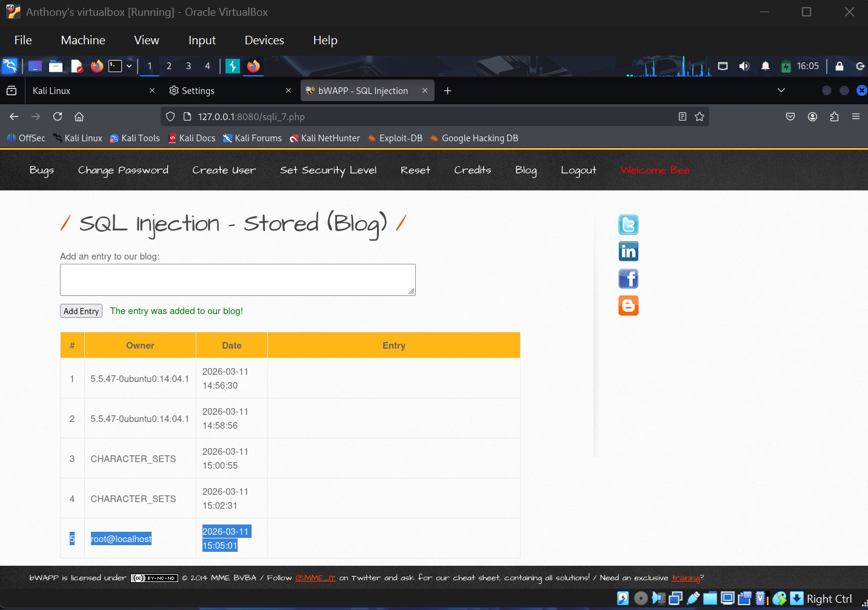Click the VirtualBox optical disc status icon

(x=641, y=598)
